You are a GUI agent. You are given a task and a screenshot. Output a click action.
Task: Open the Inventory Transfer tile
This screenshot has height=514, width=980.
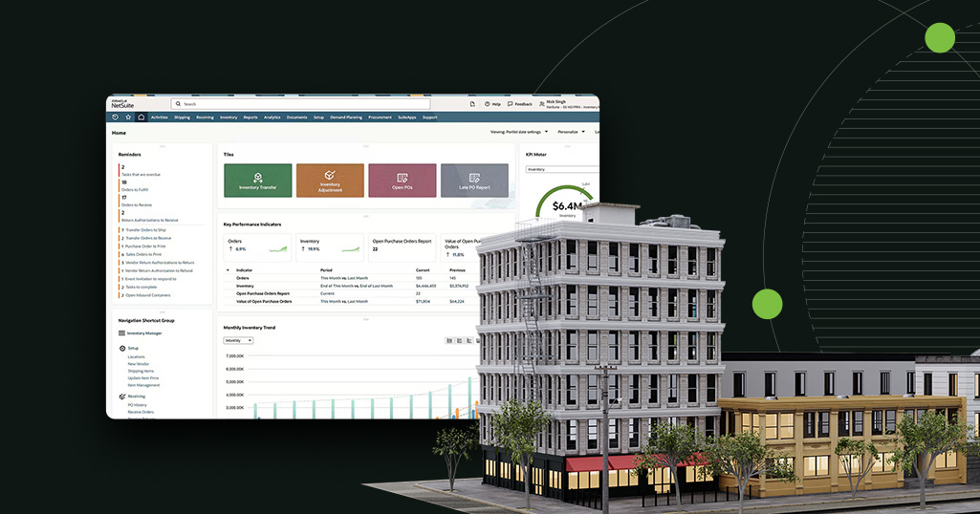[x=257, y=180]
